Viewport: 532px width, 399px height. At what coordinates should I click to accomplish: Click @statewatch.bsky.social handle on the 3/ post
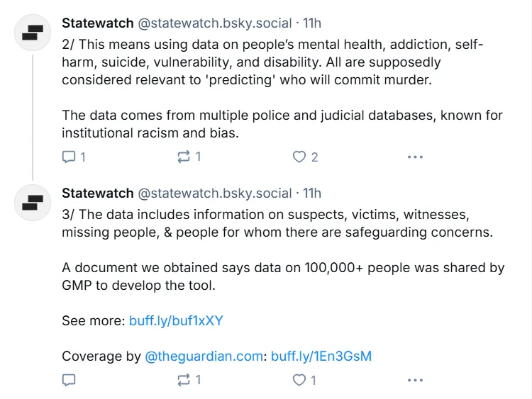[214, 193]
